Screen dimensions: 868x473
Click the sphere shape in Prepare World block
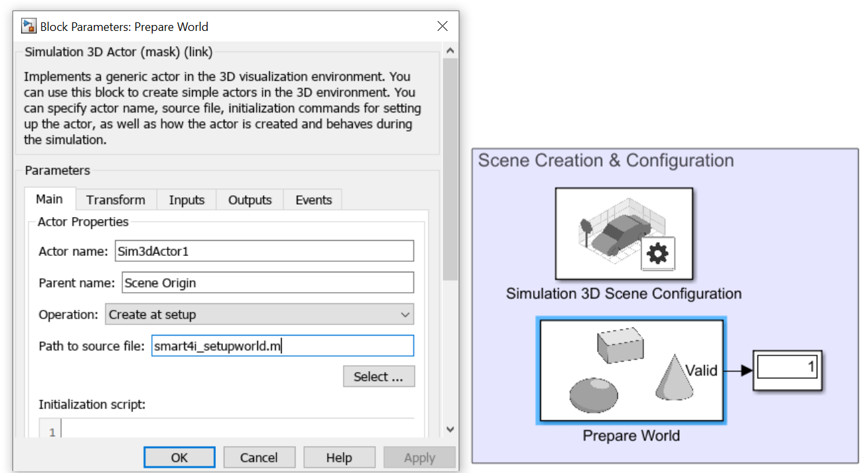(594, 395)
